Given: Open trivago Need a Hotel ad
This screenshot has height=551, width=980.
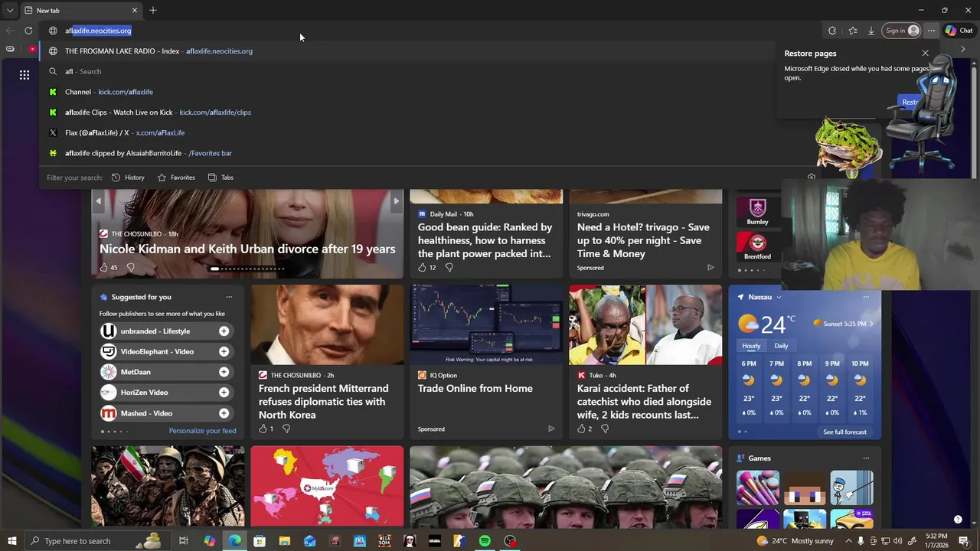Looking at the screenshot, I should 643,240.
